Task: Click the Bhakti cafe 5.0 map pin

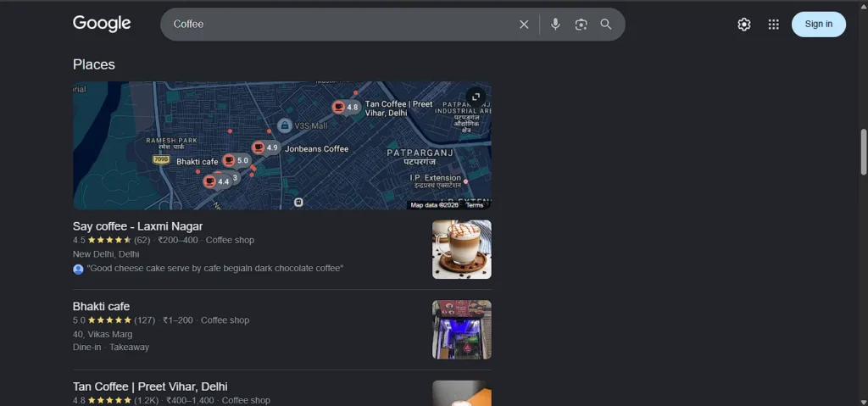Action: [x=236, y=161]
